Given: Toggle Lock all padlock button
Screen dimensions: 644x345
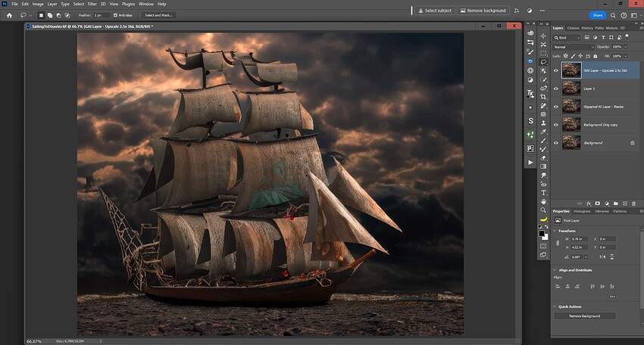Looking at the screenshot, I should click(595, 56).
